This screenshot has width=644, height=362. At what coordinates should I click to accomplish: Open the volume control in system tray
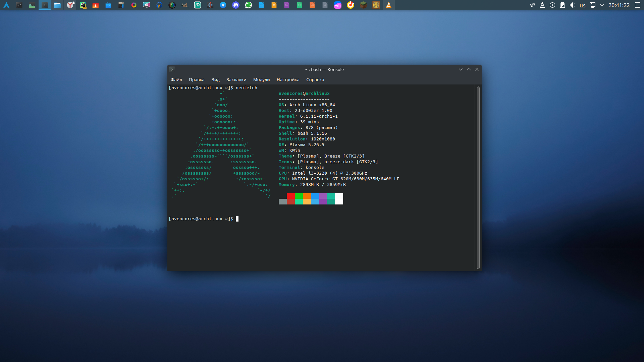pyautogui.click(x=572, y=5)
